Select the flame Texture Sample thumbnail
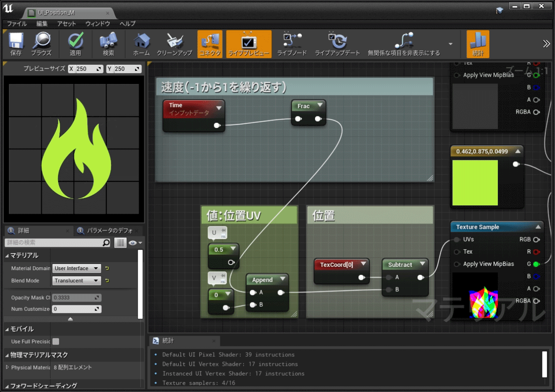 pyautogui.click(x=475, y=295)
